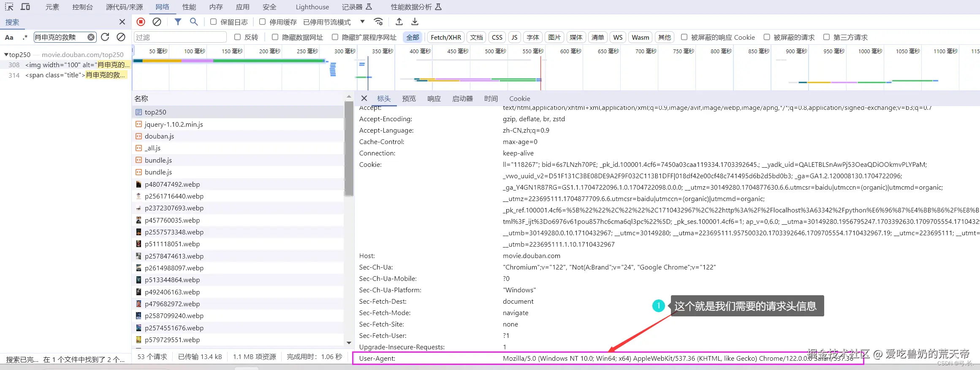
Task: Enable the Preserve log checkbox
Action: point(213,22)
